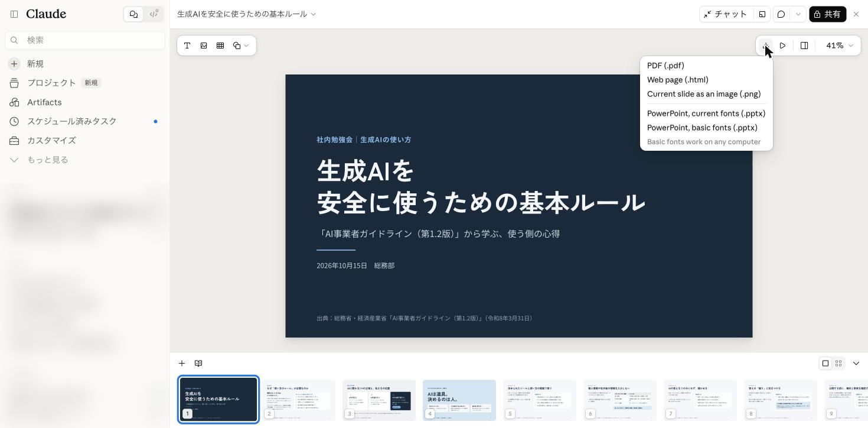Toggle the side panel view icon
The image size is (868, 428).
(804, 46)
